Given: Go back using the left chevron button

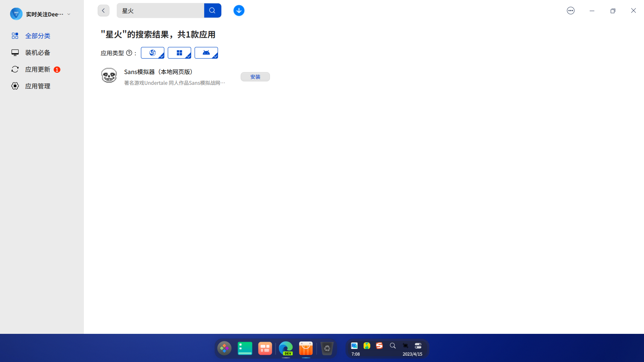Looking at the screenshot, I should click(x=103, y=10).
